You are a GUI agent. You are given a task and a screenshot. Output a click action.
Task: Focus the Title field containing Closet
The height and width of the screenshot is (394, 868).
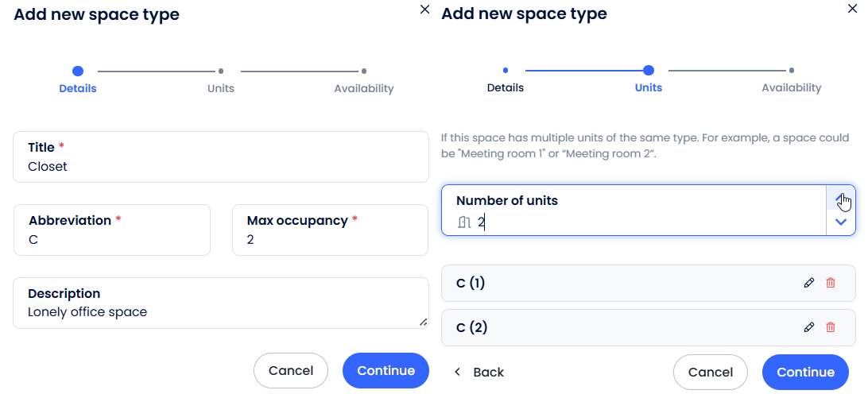point(221,166)
